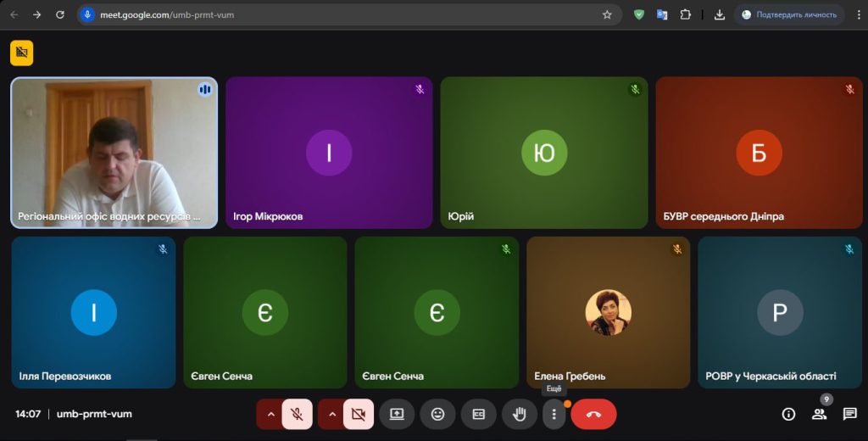The width and height of the screenshot is (868, 441).
Task: Click the 'Подтвердить личность' profile button
Action: pyautogui.click(x=789, y=15)
